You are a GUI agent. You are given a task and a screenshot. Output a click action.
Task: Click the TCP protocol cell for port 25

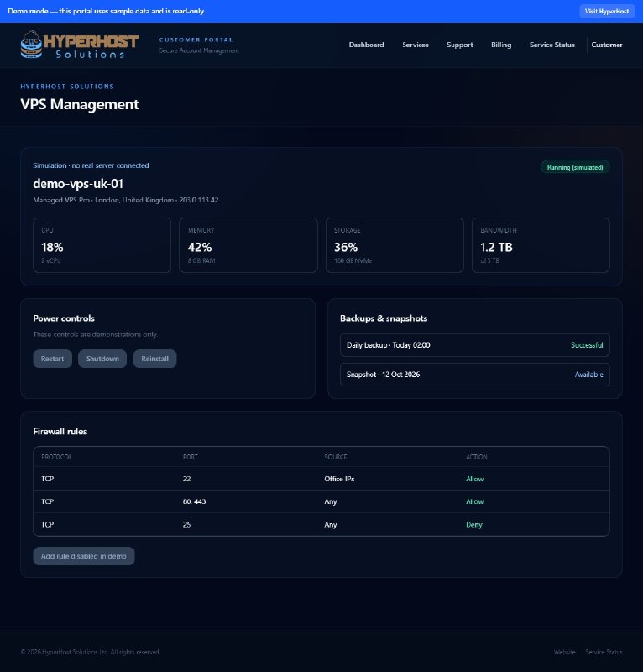48,524
